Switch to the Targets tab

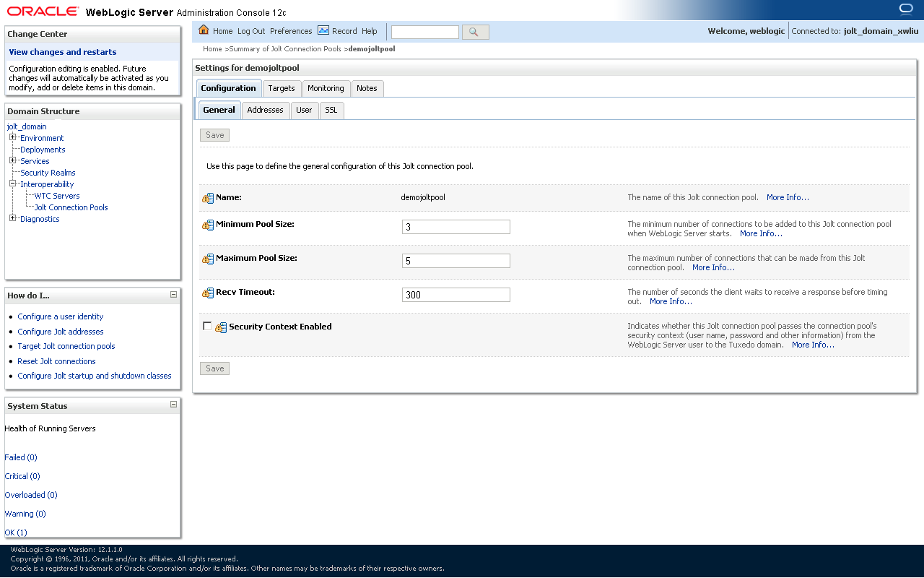tap(282, 88)
